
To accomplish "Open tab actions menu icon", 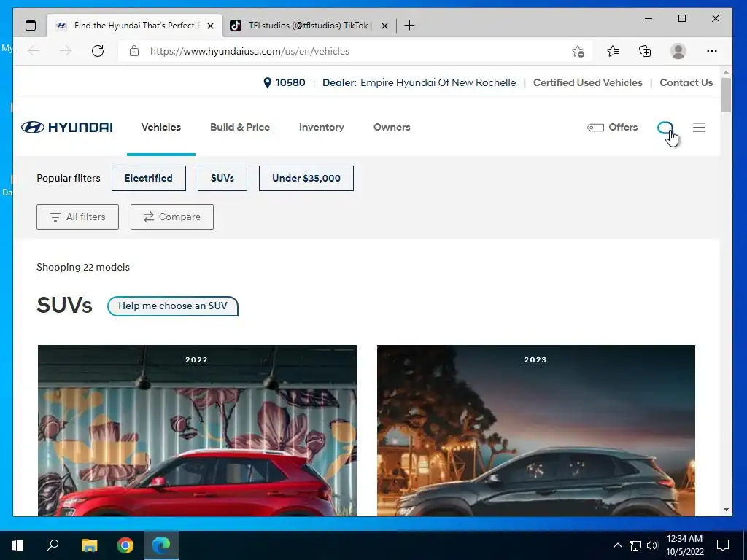I will pyautogui.click(x=31, y=26).
